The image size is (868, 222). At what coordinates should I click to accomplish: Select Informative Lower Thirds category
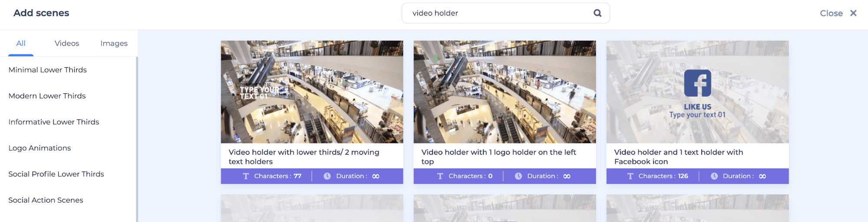coord(54,122)
